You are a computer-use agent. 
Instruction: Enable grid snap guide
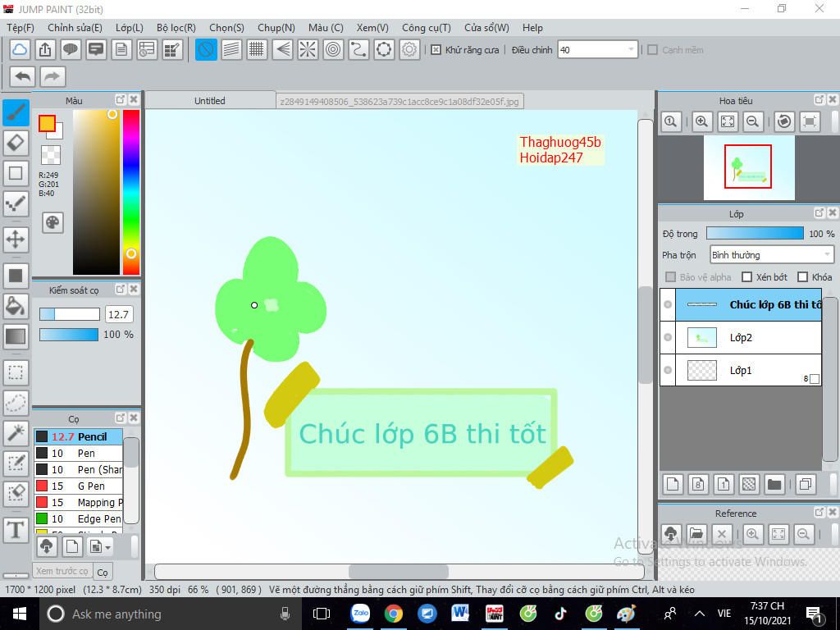pyautogui.click(x=257, y=50)
